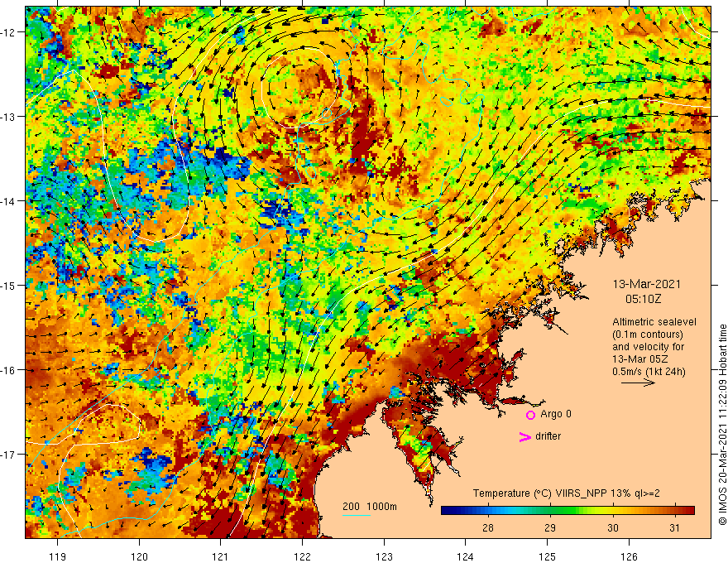Click the longitude label 121

[x=221, y=556]
